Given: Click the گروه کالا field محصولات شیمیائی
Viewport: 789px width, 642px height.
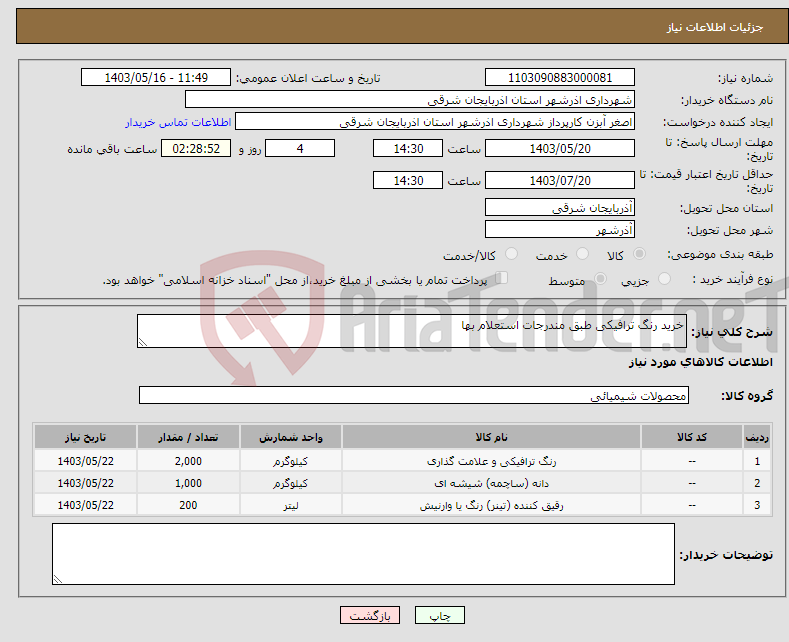Looking at the screenshot, I should [414, 395].
